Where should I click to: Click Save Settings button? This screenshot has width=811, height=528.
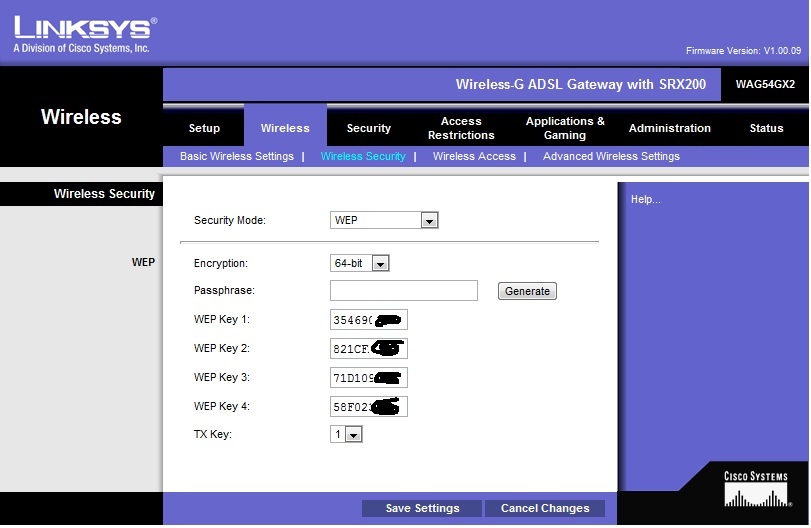click(x=422, y=508)
